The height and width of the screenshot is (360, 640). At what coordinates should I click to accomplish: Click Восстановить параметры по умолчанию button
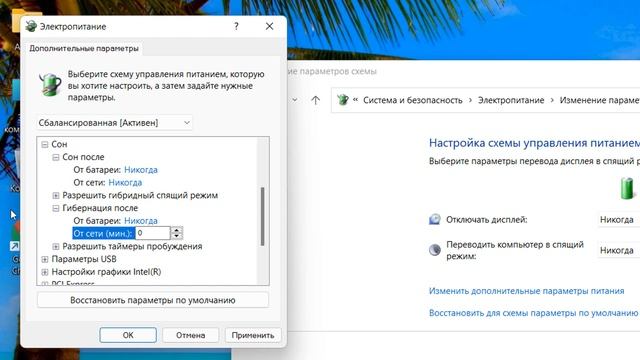[153, 300]
